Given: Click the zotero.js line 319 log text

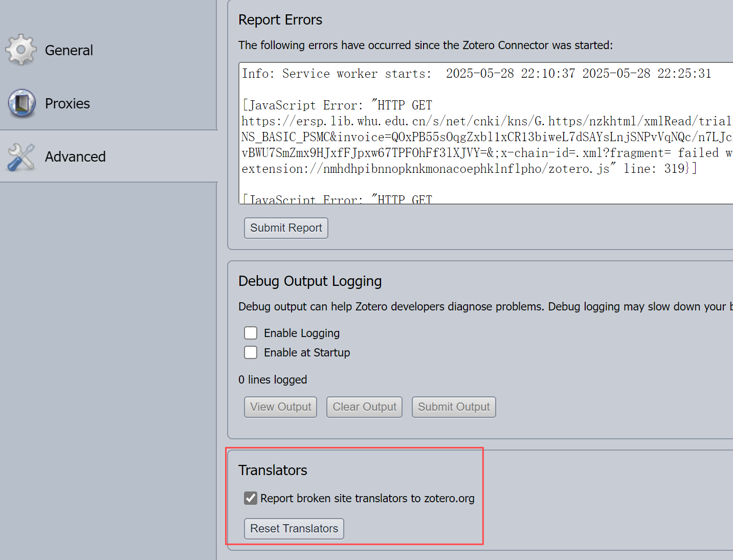Looking at the screenshot, I should tap(469, 169).
